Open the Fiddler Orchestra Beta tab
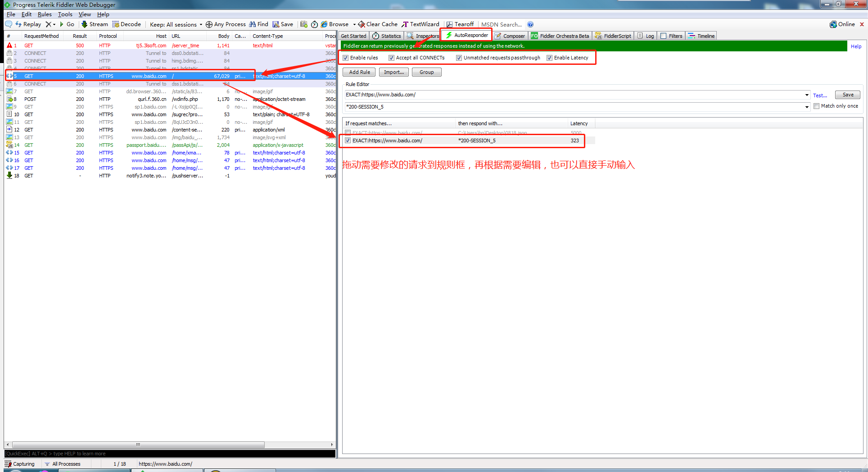Image resolution: width=868 pixels, height=472 pixels. tap(560, 36)
